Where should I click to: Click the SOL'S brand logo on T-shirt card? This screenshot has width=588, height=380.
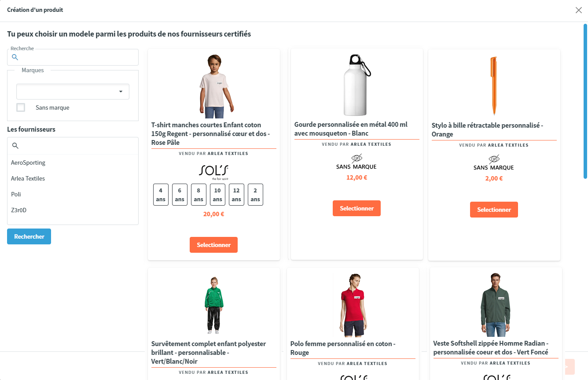pos(214,171)
